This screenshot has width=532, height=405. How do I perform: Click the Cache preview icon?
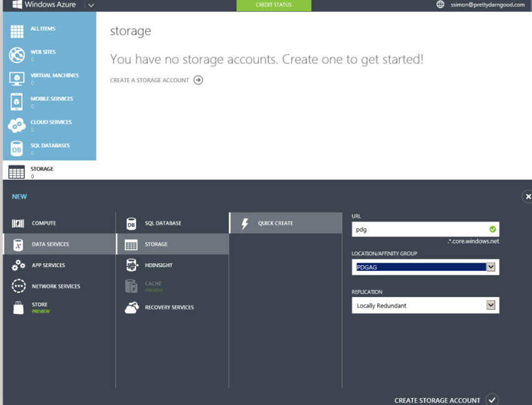pyautogui.click(x=131, y=286)
